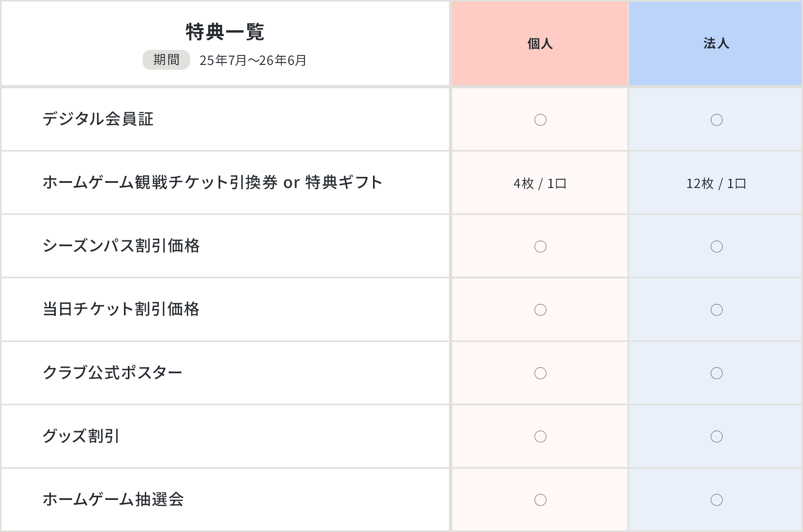803x532 pixels.
Task: Click the 個人 circle for クラブ公式ポスター
Action: (540, 373)
